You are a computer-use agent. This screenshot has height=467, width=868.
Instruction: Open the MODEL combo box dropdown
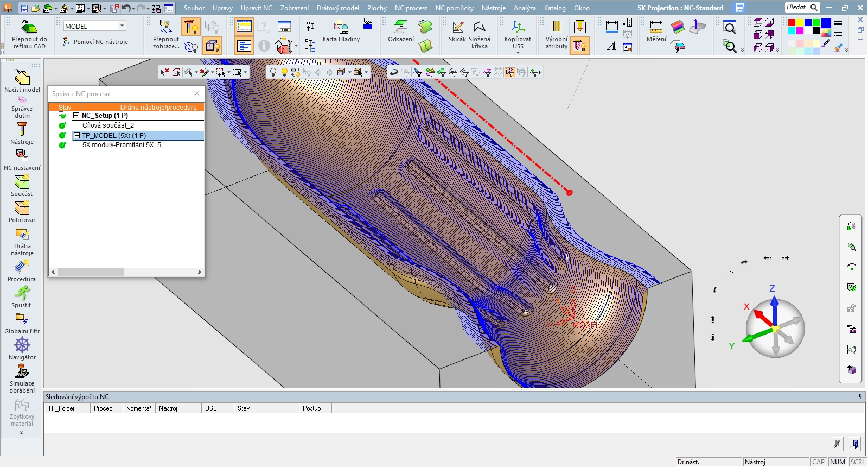tap(122, 26)
